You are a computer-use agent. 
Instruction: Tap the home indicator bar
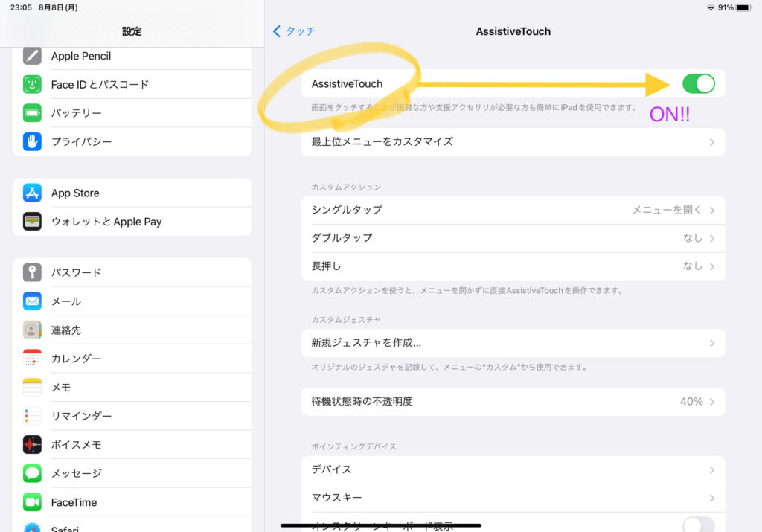(x=381, y=525)
